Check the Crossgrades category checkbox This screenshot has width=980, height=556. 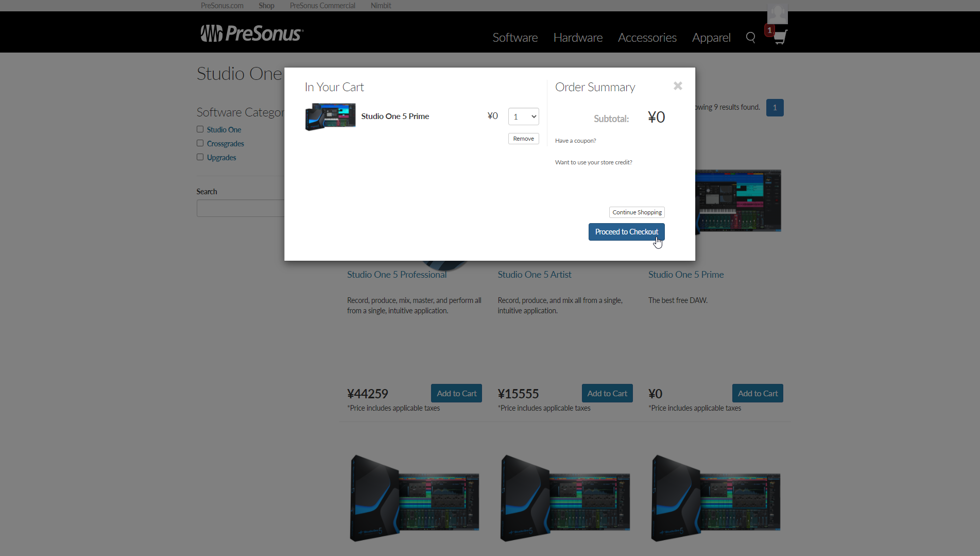pos(200,143)
